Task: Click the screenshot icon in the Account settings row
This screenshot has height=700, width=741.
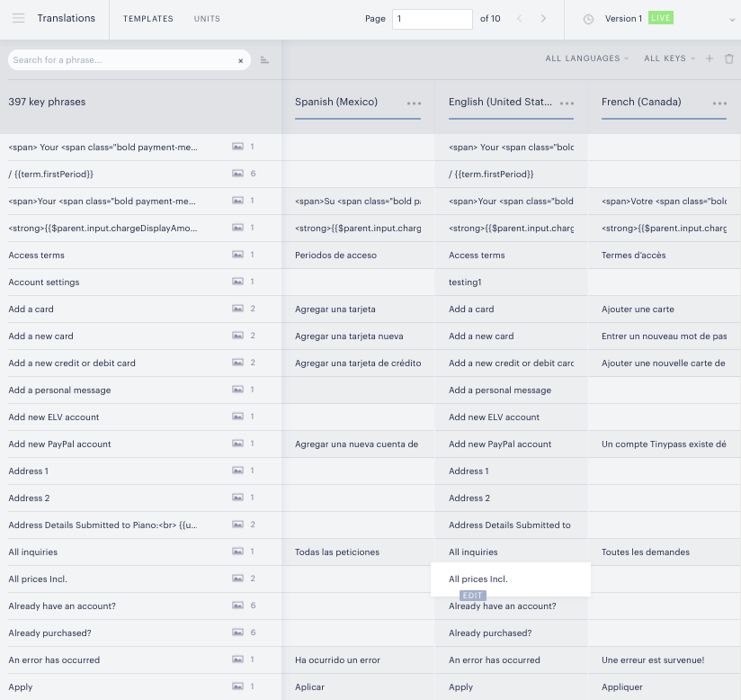Action: [237, 282]
